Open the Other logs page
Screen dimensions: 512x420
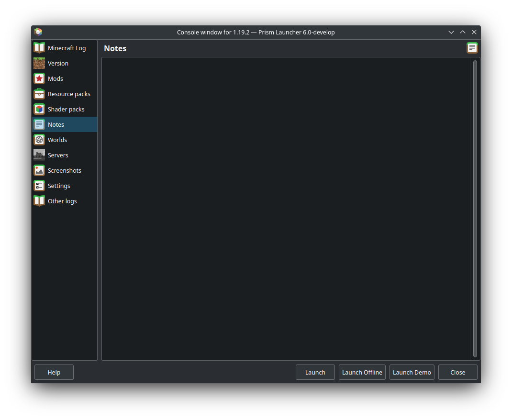click(65, 201)
